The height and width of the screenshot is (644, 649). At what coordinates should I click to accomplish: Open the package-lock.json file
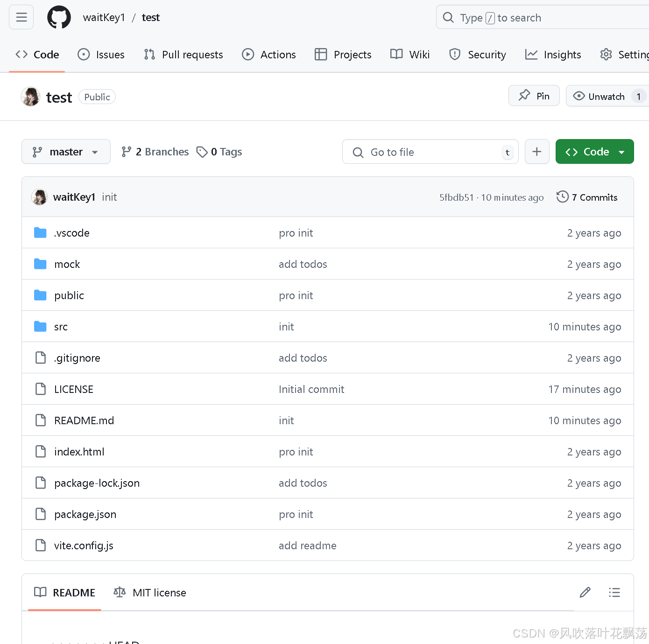pyautogui.click(x=97, y=483)
